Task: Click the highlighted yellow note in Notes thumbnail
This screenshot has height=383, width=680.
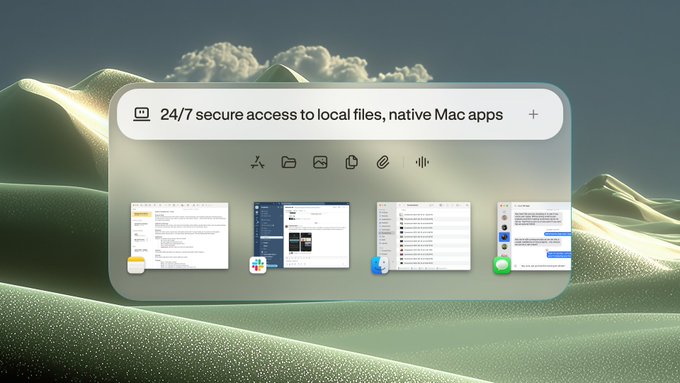Action: [x=142, y=214]
